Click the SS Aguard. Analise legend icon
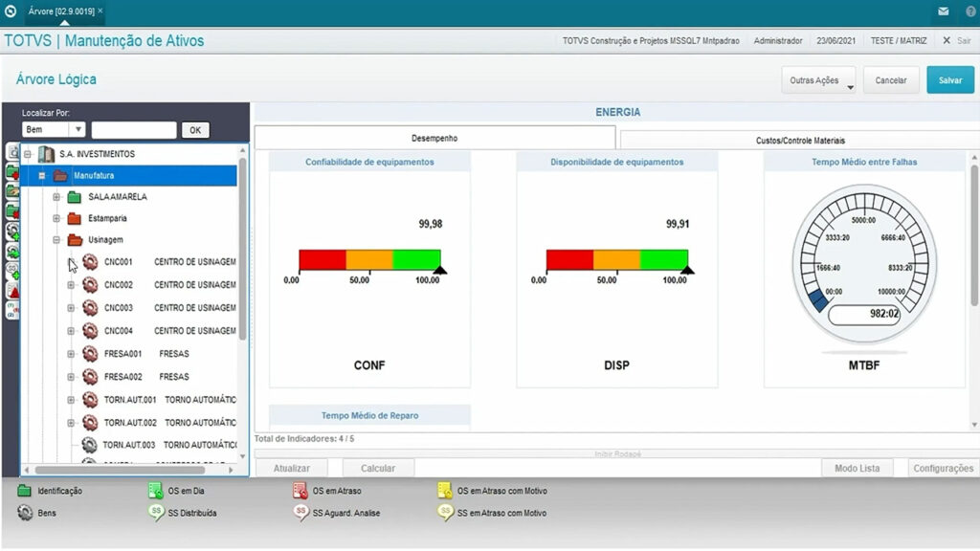This screenshot has width=980, height=551. click(301, 513)
